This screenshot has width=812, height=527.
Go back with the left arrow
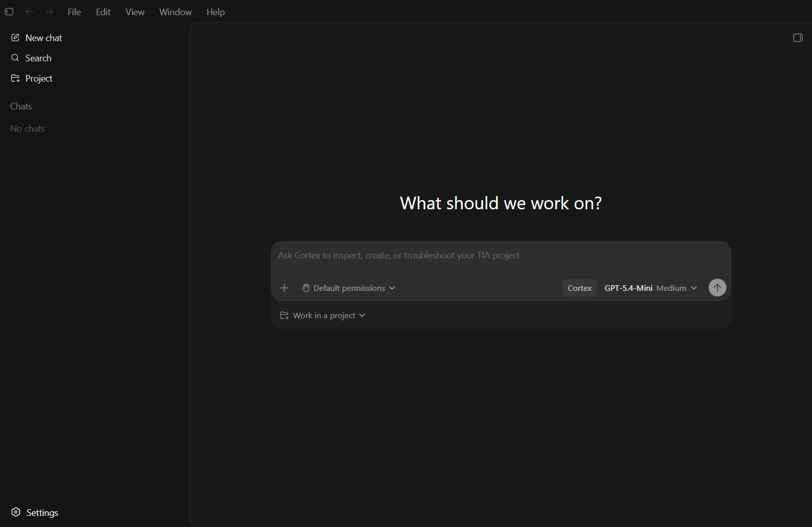pyautogui.click(x=29, y=12)
